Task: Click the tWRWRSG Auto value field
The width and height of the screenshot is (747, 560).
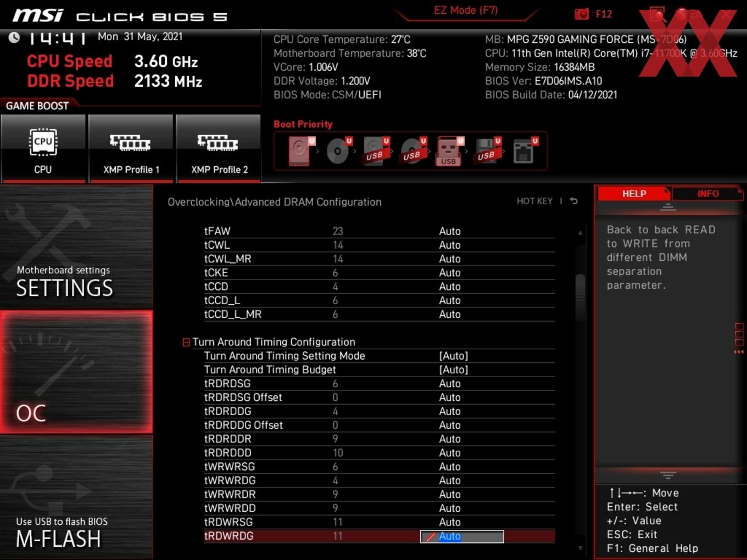Action: (450, 467)
